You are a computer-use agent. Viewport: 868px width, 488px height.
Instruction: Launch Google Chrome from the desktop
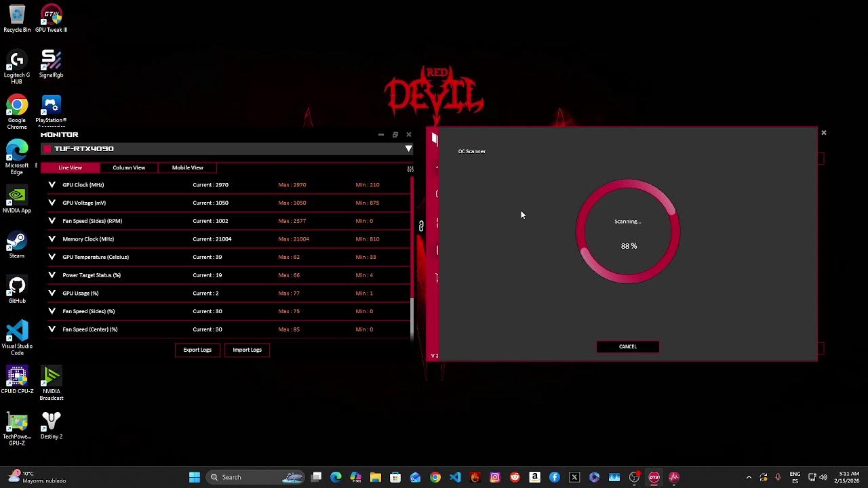coord(17,113)
